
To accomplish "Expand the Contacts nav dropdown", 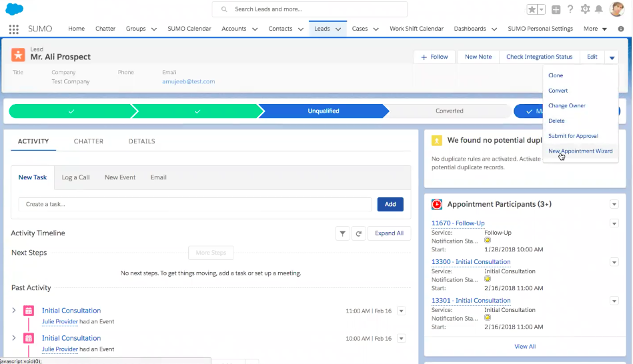I will pos(300,29).
